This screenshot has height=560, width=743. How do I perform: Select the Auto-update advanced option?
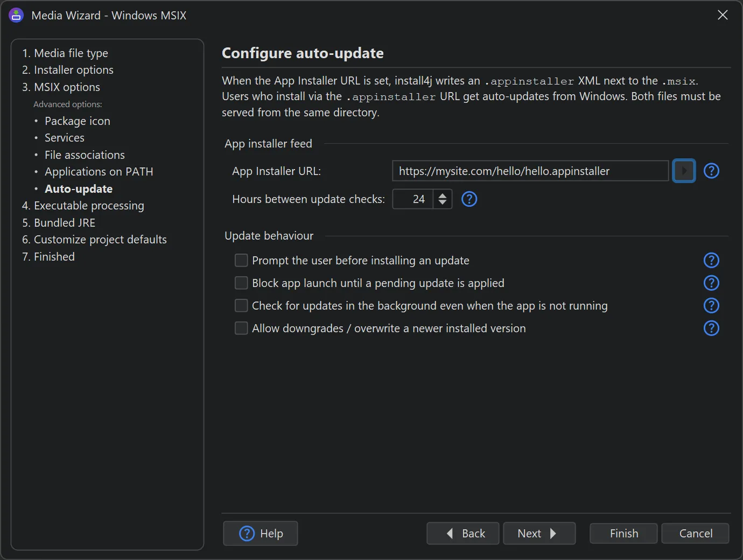[x=79, y=189]
